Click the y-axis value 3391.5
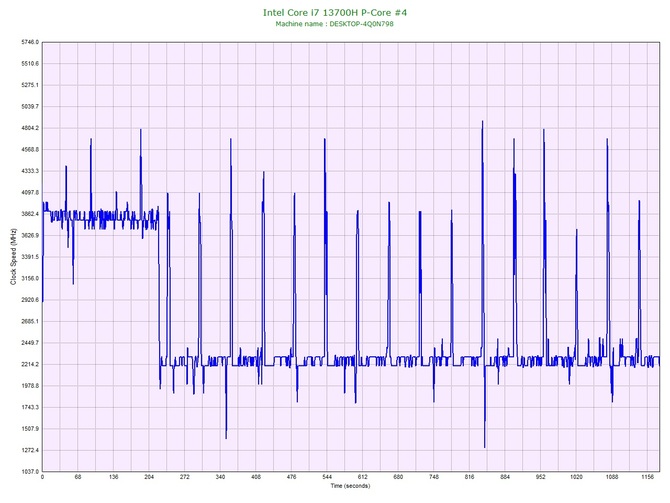 click(29, 257)
